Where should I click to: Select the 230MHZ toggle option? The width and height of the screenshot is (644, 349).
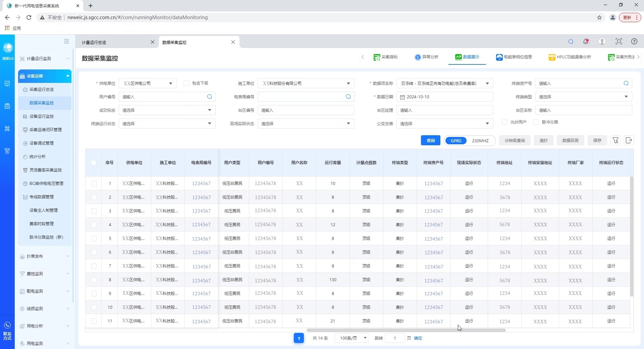[x=480, y=141]
